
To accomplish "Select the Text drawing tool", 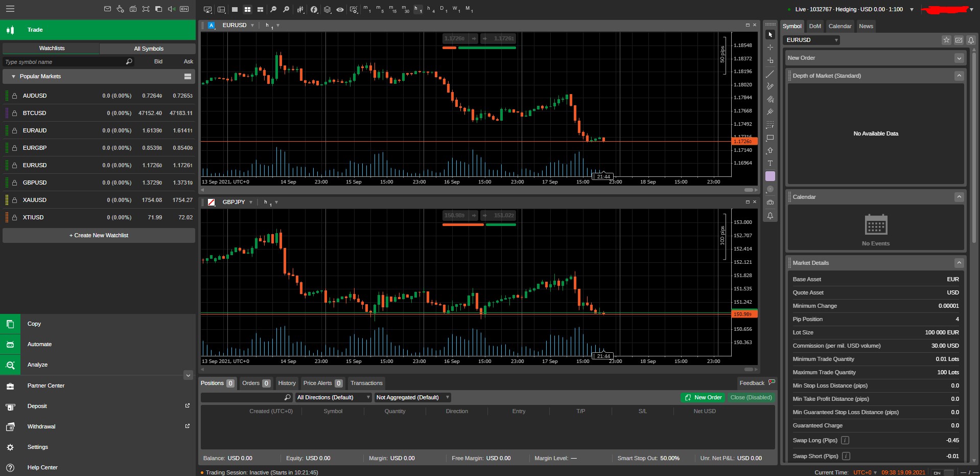I will click(771, 163).
